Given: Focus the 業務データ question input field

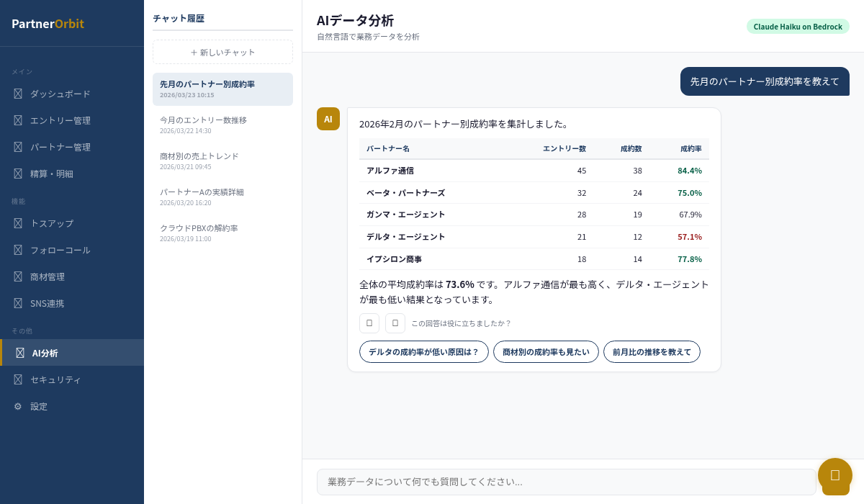Looking at the screenshot, I should point(566,482).
